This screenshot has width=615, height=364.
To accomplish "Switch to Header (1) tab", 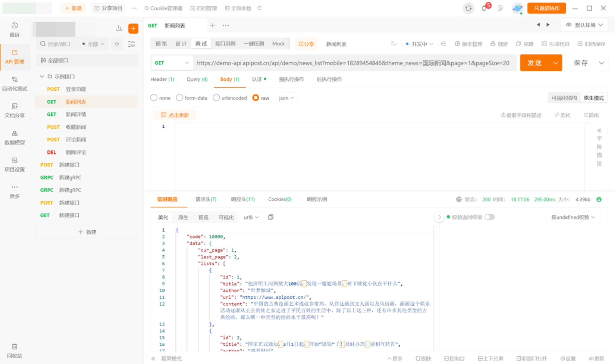I will click(162, 79).
